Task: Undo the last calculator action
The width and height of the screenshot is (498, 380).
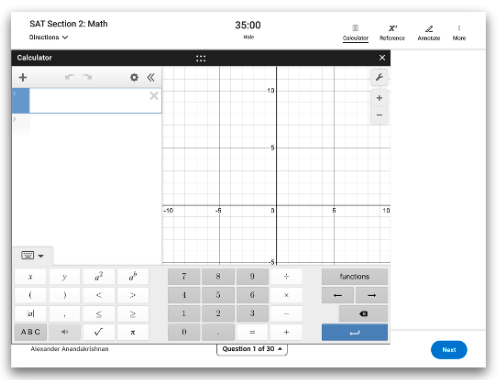Action: click(70, 77)
